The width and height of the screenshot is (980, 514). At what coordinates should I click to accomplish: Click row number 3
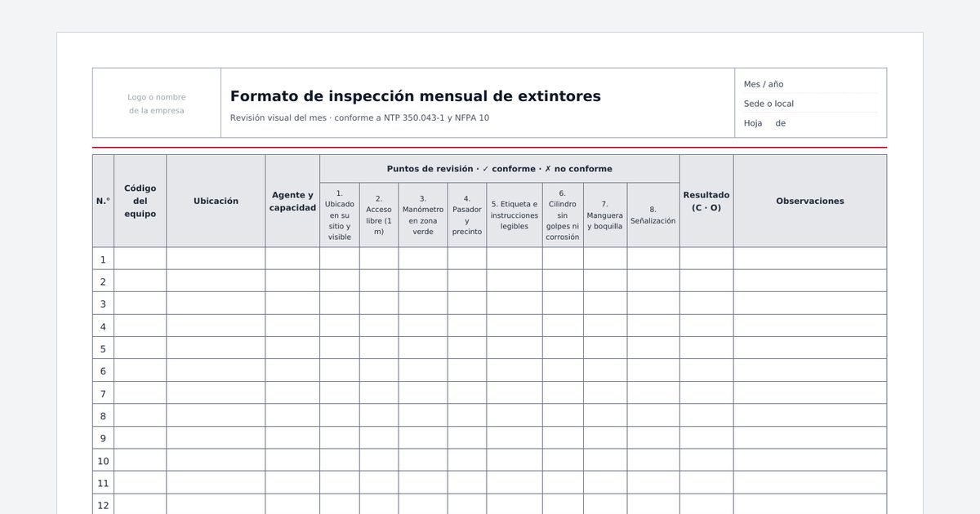(x=103, y=304)
